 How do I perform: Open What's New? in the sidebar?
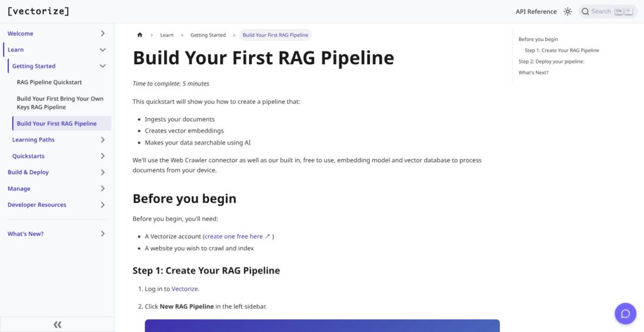pos(25,233)
